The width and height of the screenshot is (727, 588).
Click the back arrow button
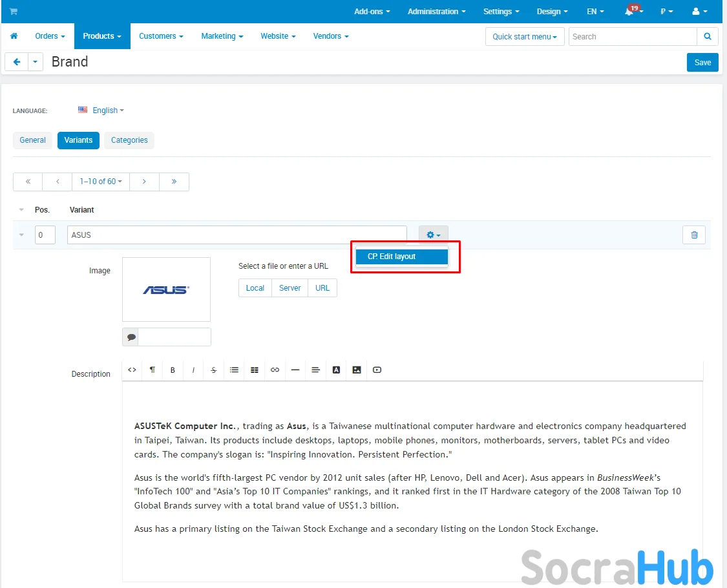[x=17, y=61]
